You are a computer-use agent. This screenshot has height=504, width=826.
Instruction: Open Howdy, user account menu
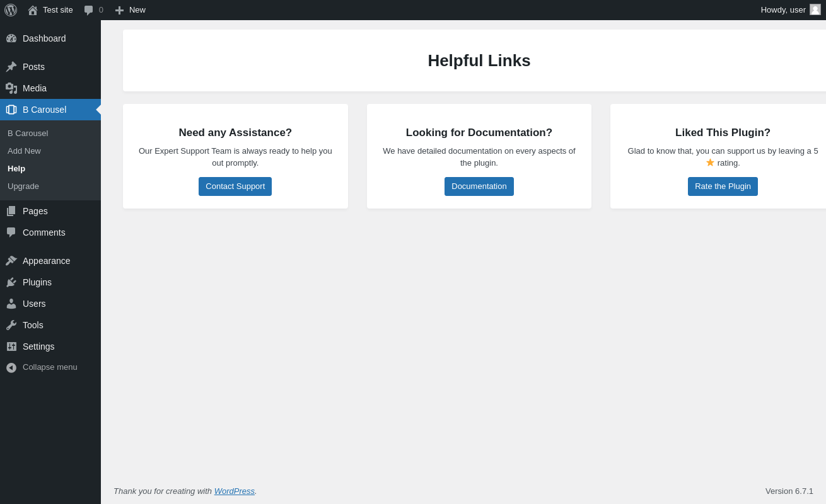791,10
